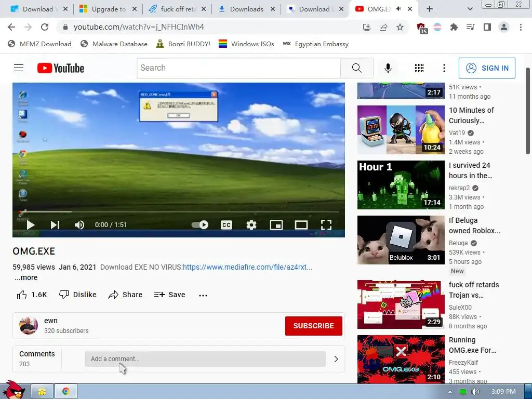The height and width of the screenshot is (399, 532).
Task: Open the taskbar volume speaker icon
Action: coord(475,392)
